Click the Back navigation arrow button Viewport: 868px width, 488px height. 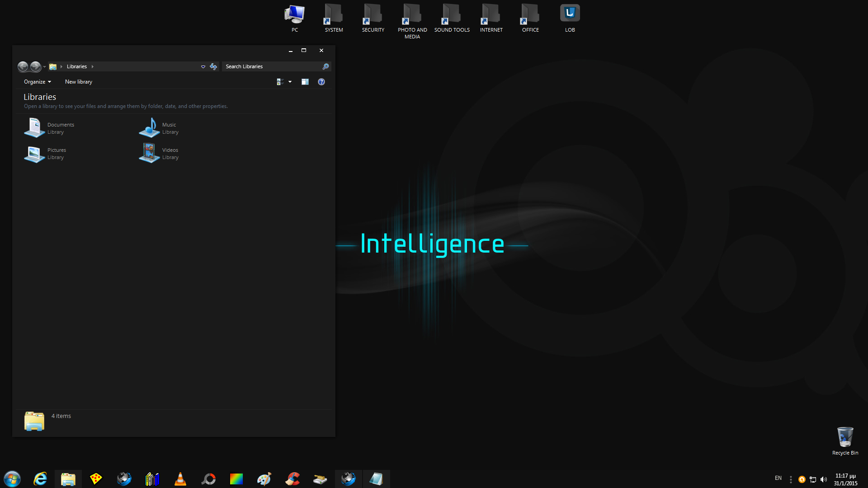point(23,66)
